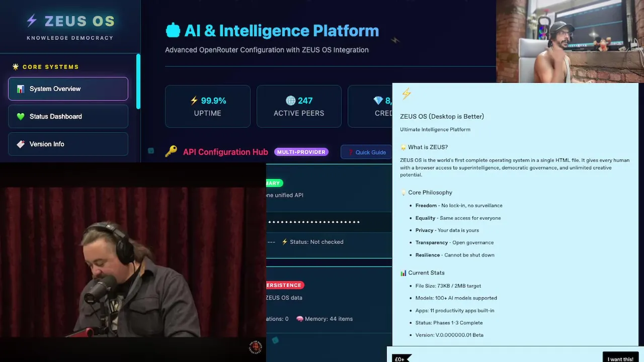Viewport: 644px width, 362px height.
Task: Click the lightning icon in the Uptime card
Action: point(194,101)
